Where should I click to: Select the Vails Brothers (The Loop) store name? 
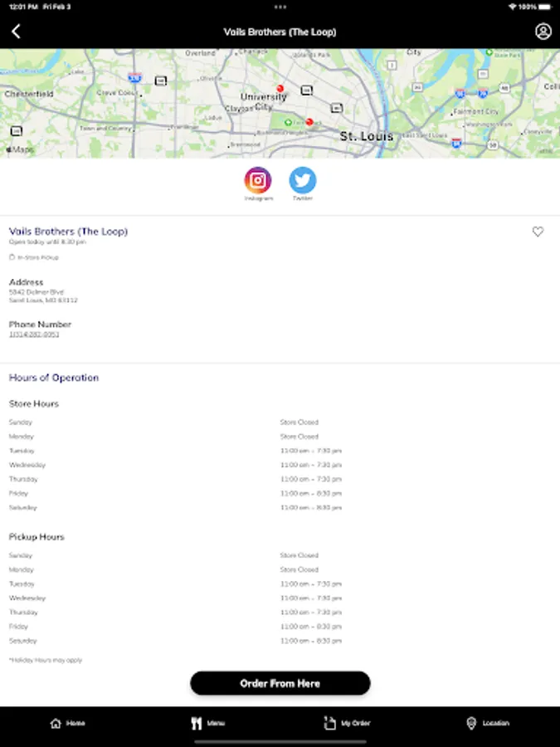[x=68, y=232]
